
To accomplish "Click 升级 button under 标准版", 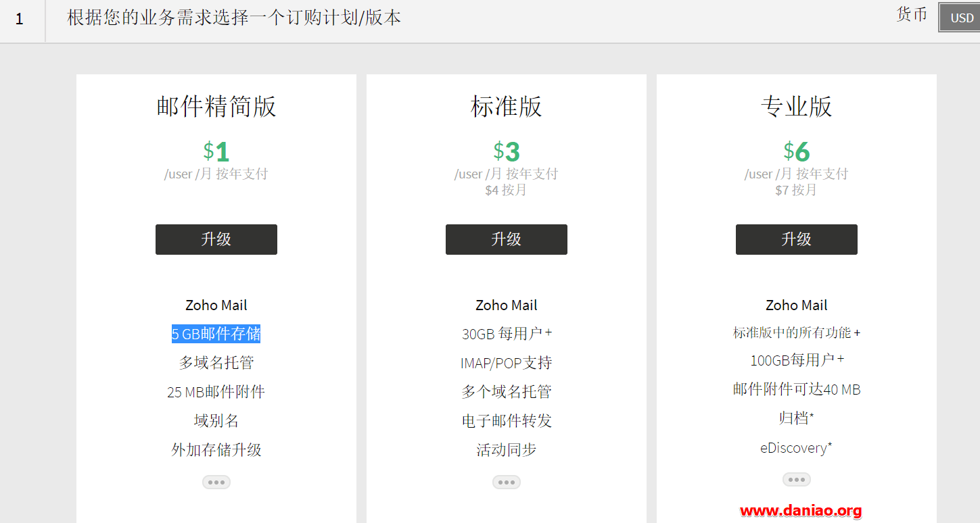I will (507, 239).
